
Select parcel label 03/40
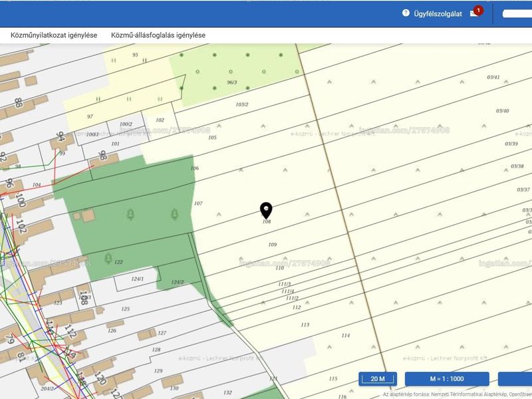(x=503, y=111)
